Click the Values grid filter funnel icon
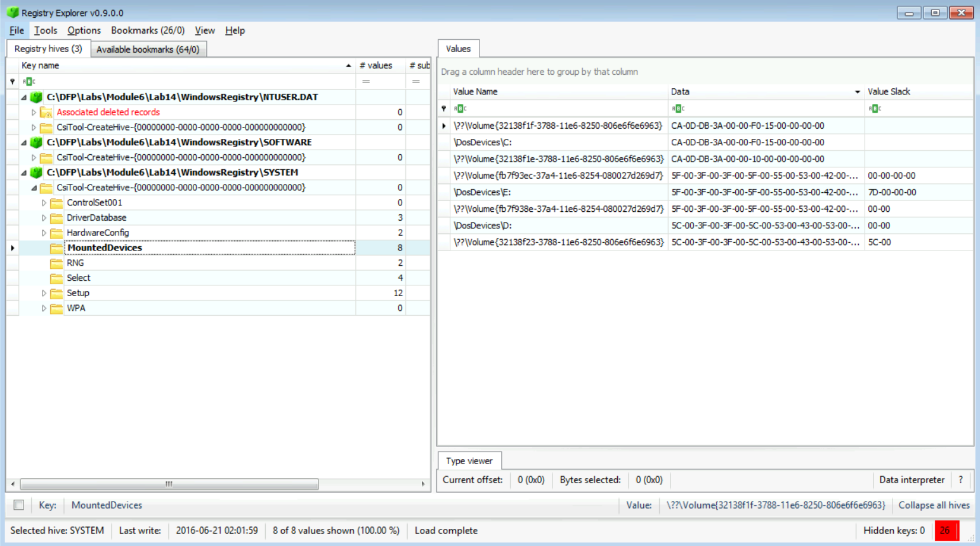This screenshot has height=546, width=980. pyautogui.click(x=444, y=108)
